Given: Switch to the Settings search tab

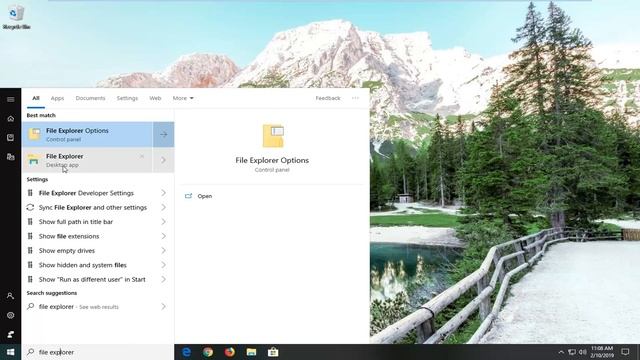Looking at the screenshot, I should tap(127, 98).
